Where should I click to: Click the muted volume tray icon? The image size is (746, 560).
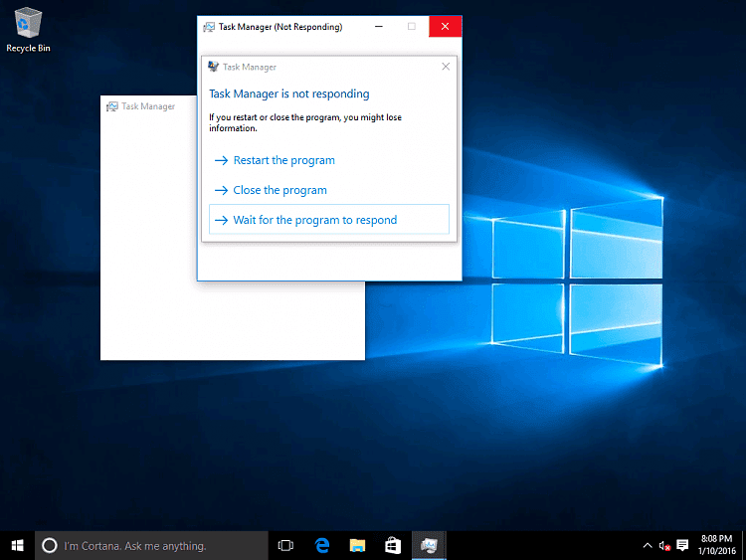coord(664,546)
